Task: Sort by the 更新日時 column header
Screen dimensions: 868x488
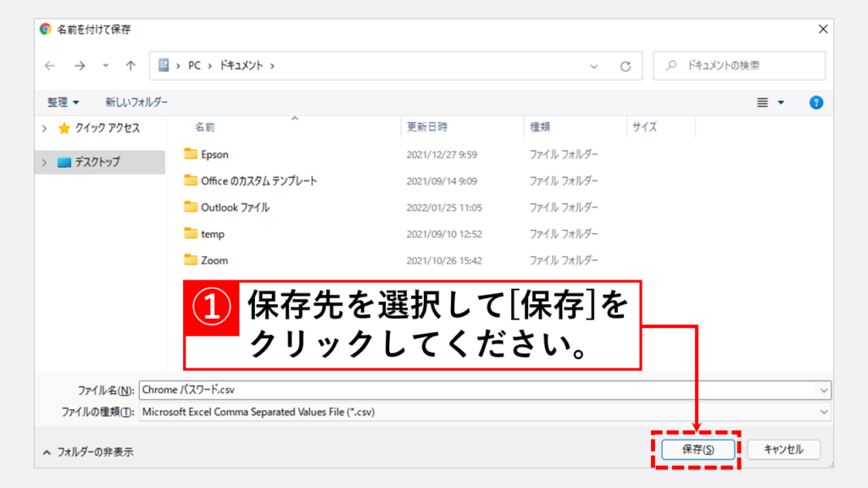Action: click(427, 127)
